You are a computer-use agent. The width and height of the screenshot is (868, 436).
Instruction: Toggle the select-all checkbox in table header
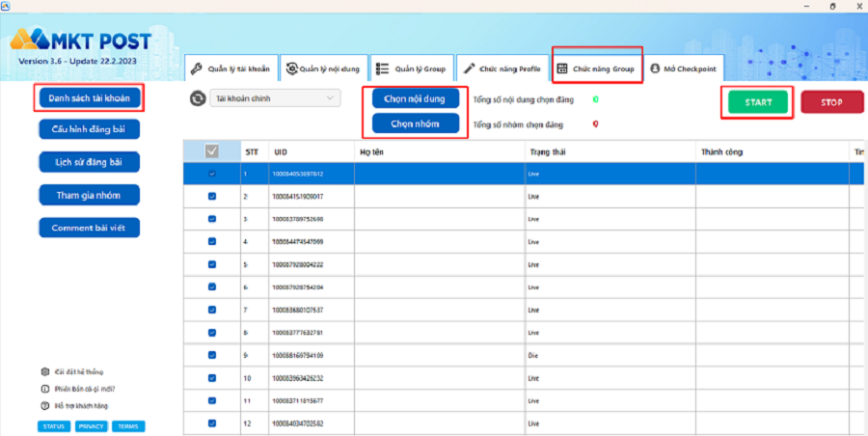[211, 150]
